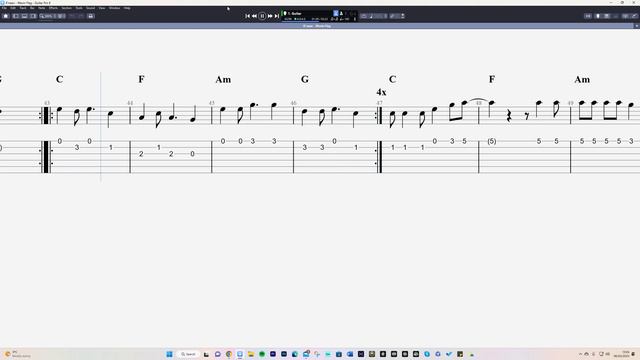Open the Edit menu
This screenshot has width=640, height=360.
pos(13,8)
